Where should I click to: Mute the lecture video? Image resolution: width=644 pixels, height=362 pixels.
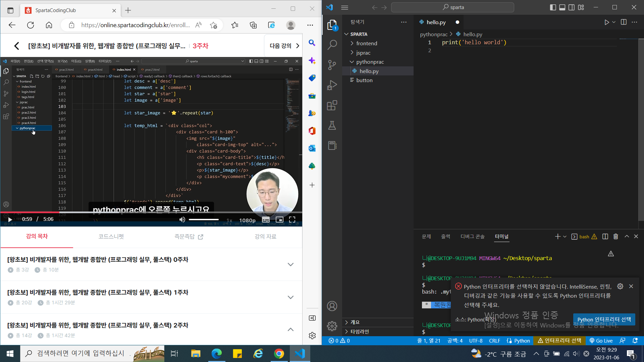(x=182, y=220)
